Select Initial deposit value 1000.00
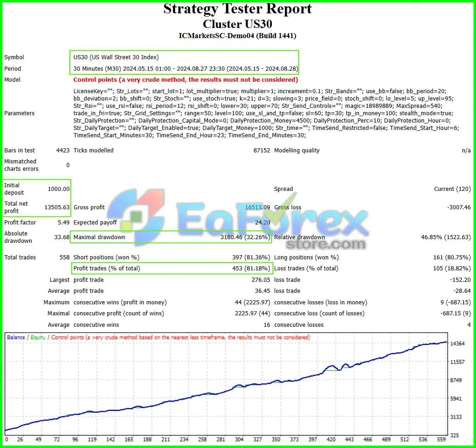 click(59, 189)
